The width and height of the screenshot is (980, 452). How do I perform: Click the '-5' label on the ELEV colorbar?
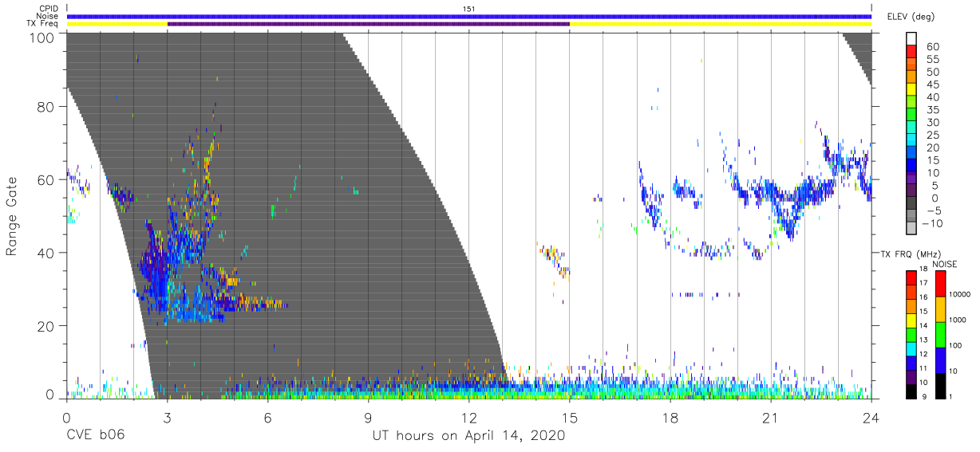[935, 210]
